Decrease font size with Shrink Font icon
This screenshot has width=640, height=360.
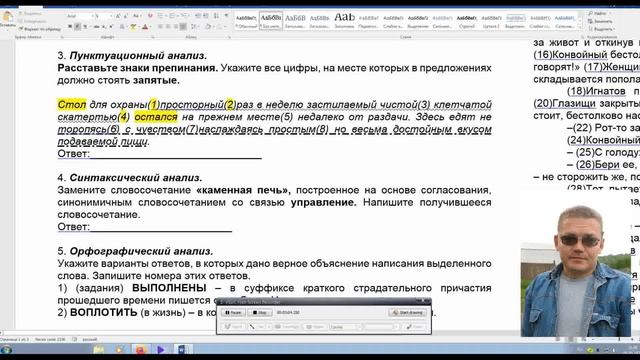point(126,16)
